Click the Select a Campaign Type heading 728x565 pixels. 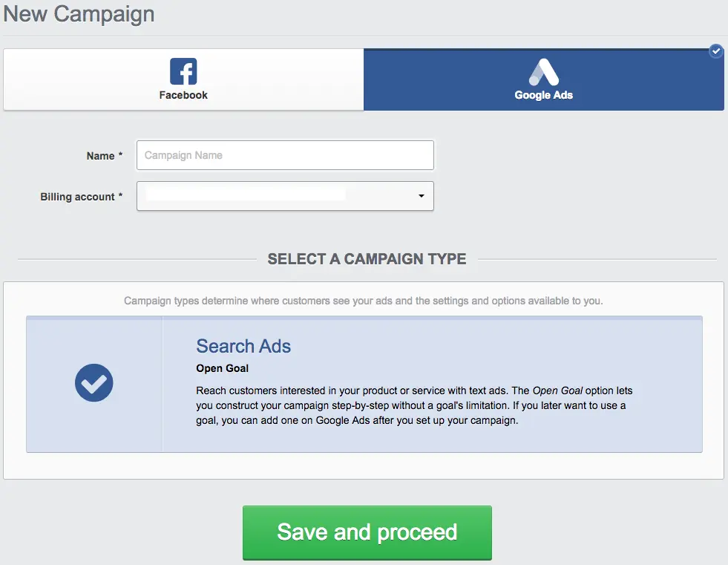pos(367,259)
